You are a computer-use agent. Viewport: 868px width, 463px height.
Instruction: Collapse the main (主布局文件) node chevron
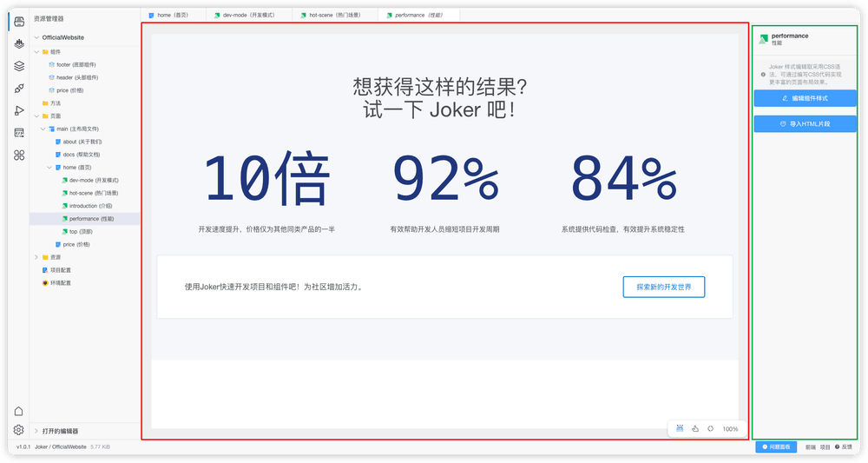tap(43, 129)
